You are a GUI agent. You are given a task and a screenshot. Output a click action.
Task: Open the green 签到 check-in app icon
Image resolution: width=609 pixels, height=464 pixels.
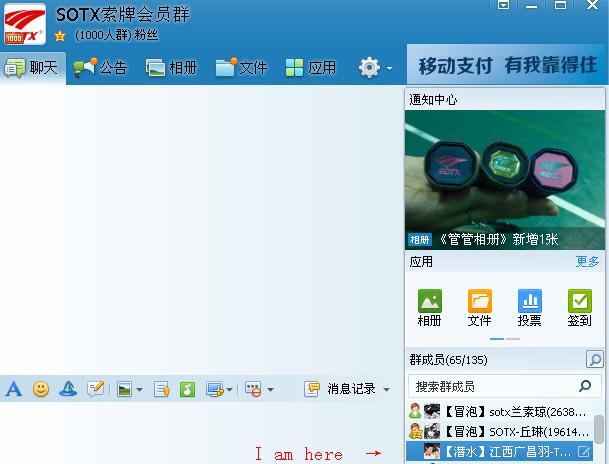tap(579, 301)
